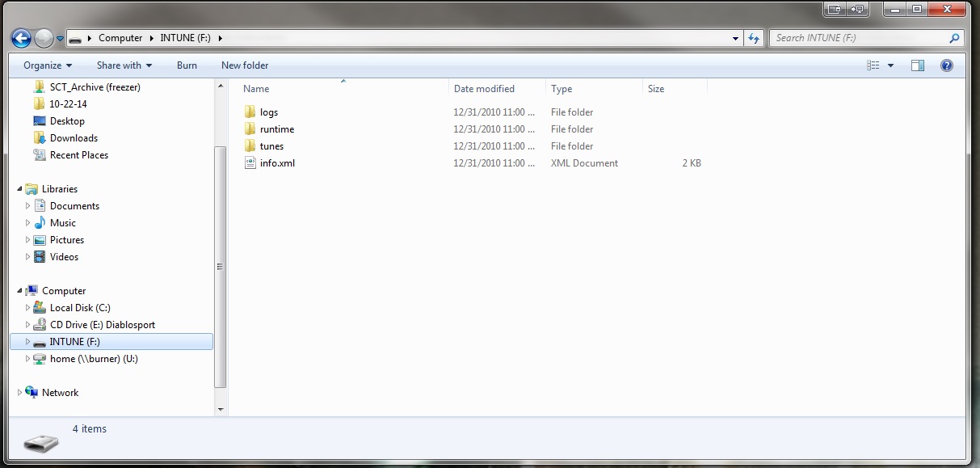Open the 10-22-14 favorite folder
980x468 pixels.
pyautogui.click(x=68, y=104)
